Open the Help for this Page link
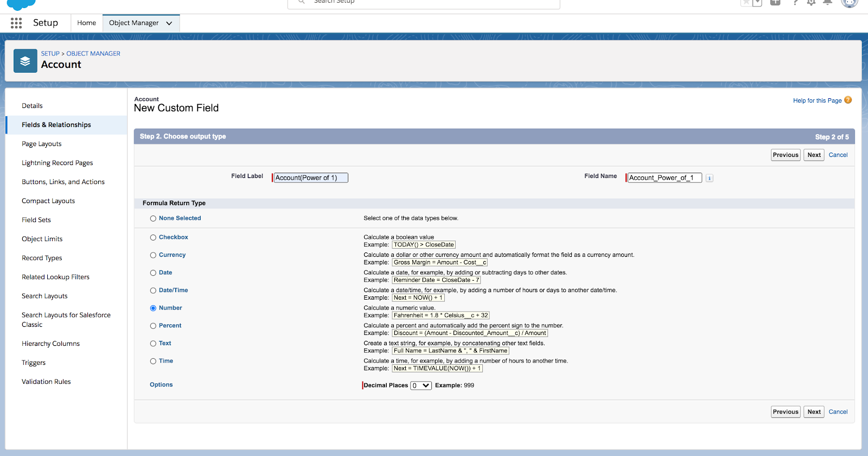868x456 pixels. click(x=817, y=100)
